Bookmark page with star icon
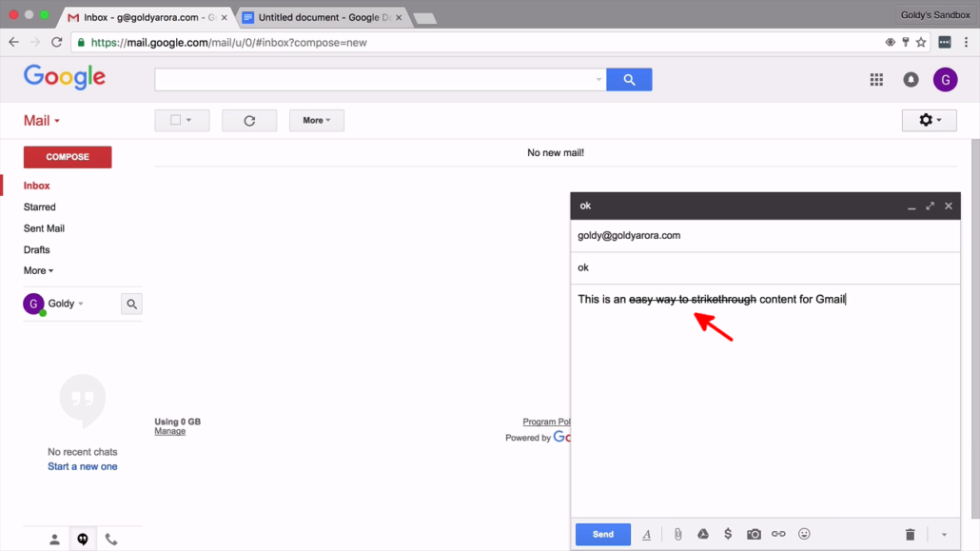Screen dimensions: 980x551 click(921, 43)
